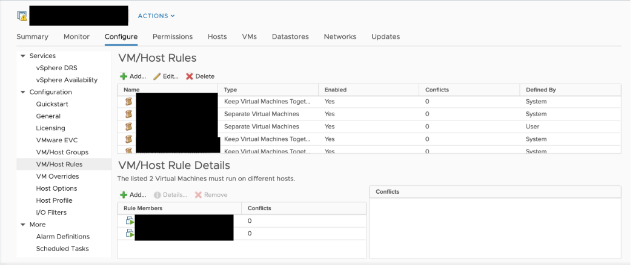Click the green plus Add icon in Rule Details

[124, 195]
